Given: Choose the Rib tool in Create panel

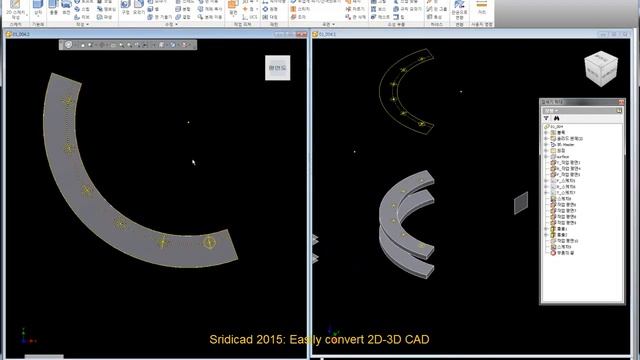Looking at the screenshot, I should [x=83, y=17].
